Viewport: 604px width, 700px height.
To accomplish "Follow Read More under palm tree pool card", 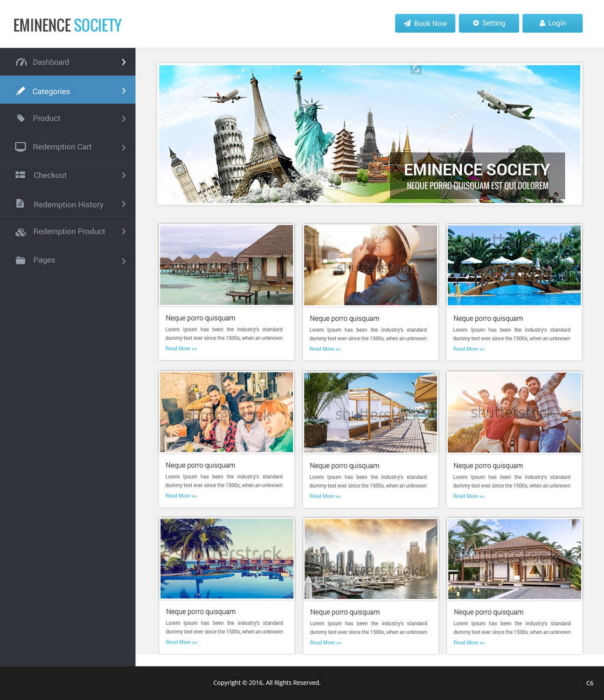I will click(x=181, y=642).
